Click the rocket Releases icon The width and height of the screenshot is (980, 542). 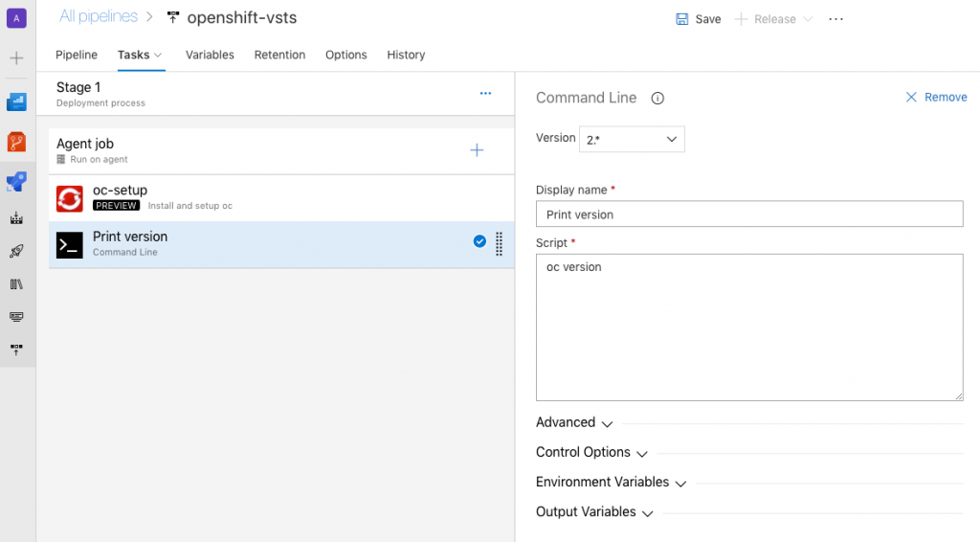point(17,251)
